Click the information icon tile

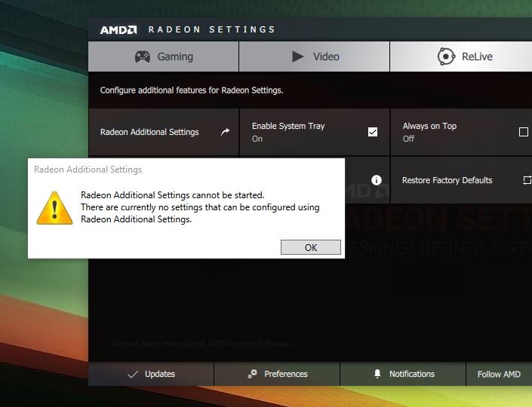(377, 180)
